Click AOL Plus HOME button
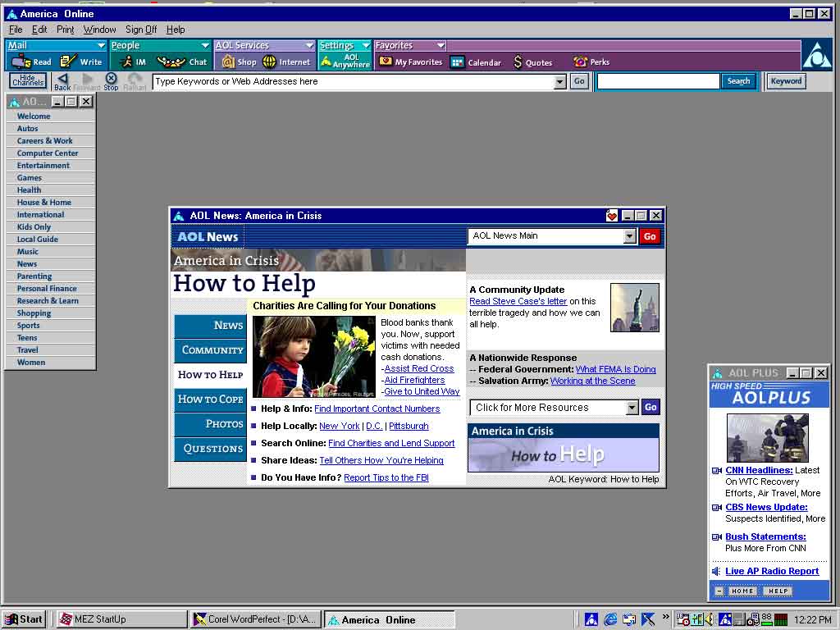840x630 pixels. [x=742, y=591]
